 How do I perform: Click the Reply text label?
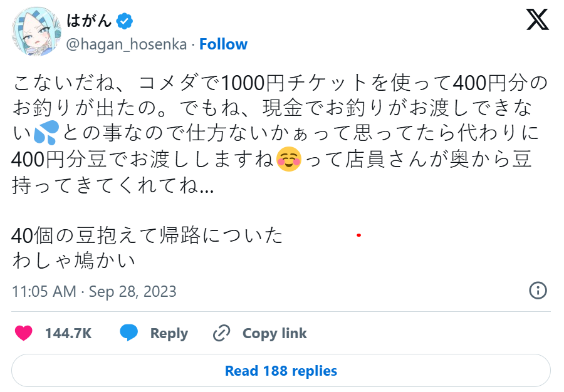pyautogui.click(x=169, y=334)
